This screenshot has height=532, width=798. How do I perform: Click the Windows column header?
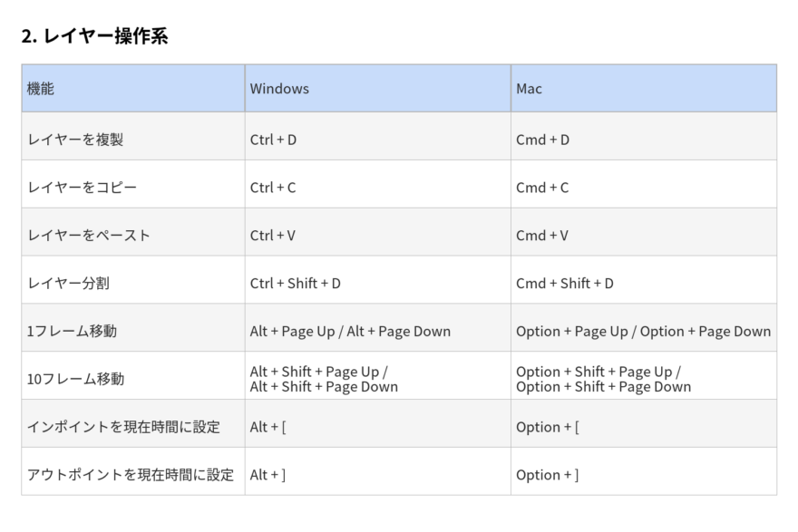(x=279, y=89)
